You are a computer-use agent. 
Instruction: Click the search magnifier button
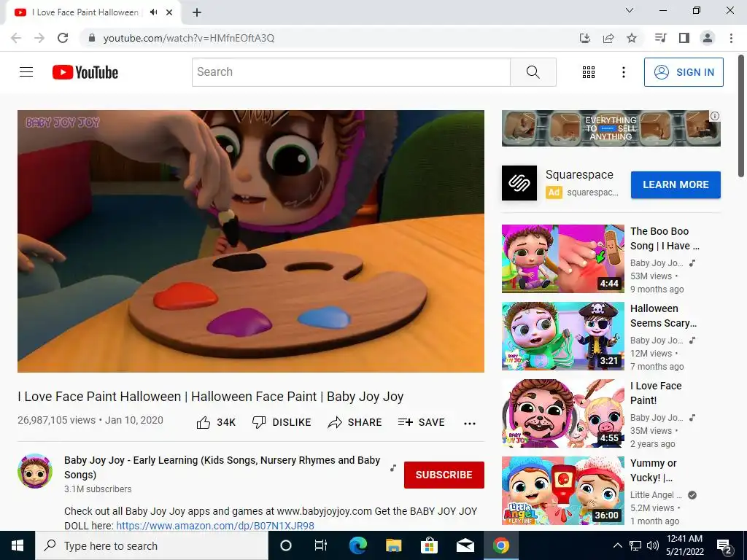tap(533, 72)
